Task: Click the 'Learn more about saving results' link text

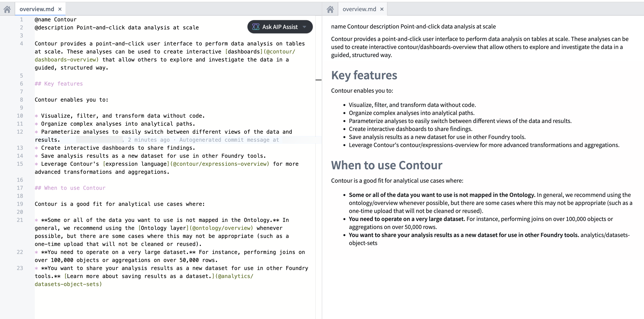Action: click(x=139, y=276)
